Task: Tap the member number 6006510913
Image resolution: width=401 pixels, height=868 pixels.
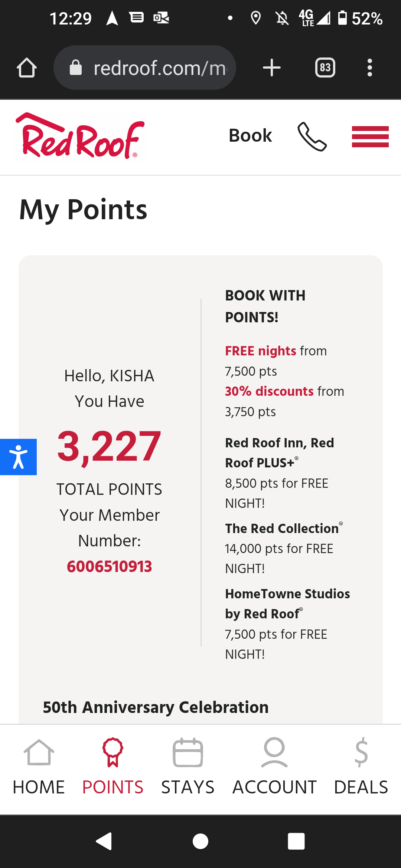Action: (110, 566)
